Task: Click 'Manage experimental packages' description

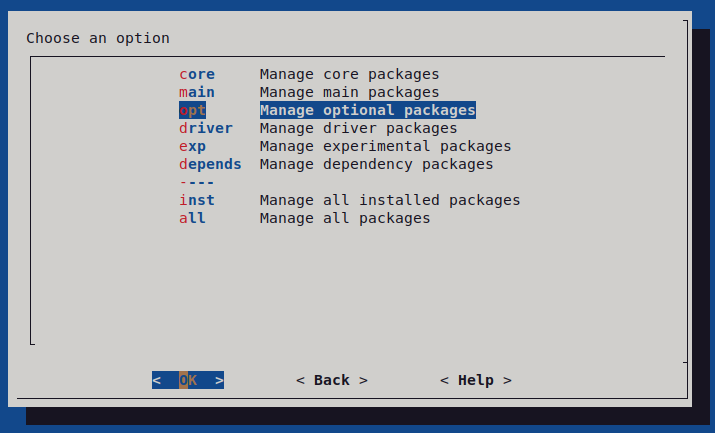Action: click(385, 146)
